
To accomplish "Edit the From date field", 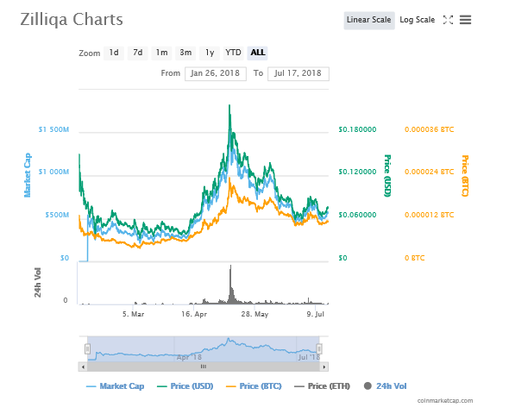I will (216, 73).
